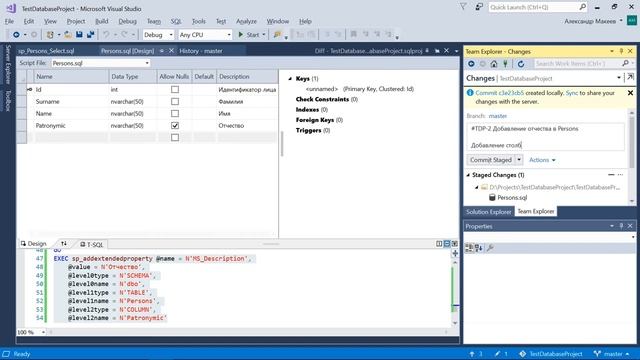Open the Commit Staged dropdown arrow
The height and width of the screenshot is (360, 640).
coord(519,160)
